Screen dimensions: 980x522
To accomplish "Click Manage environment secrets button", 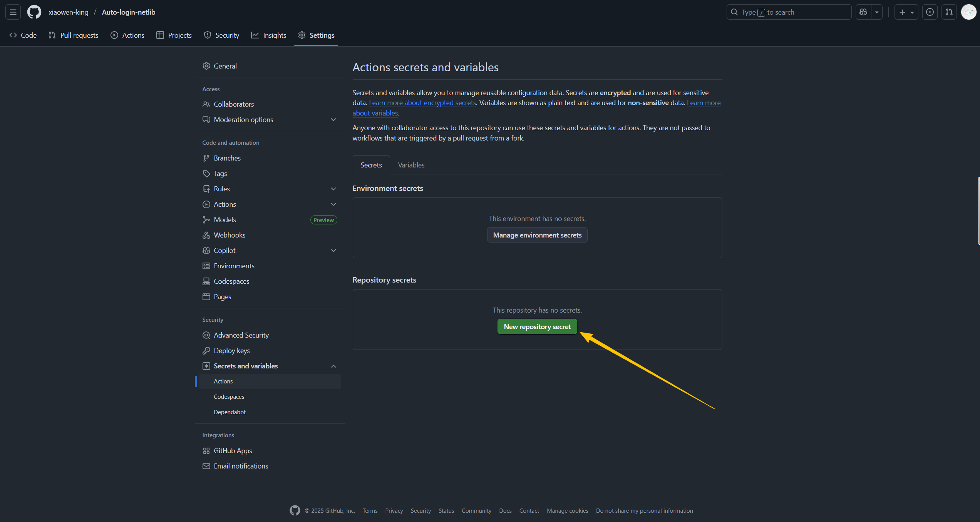I will (537, 235).
